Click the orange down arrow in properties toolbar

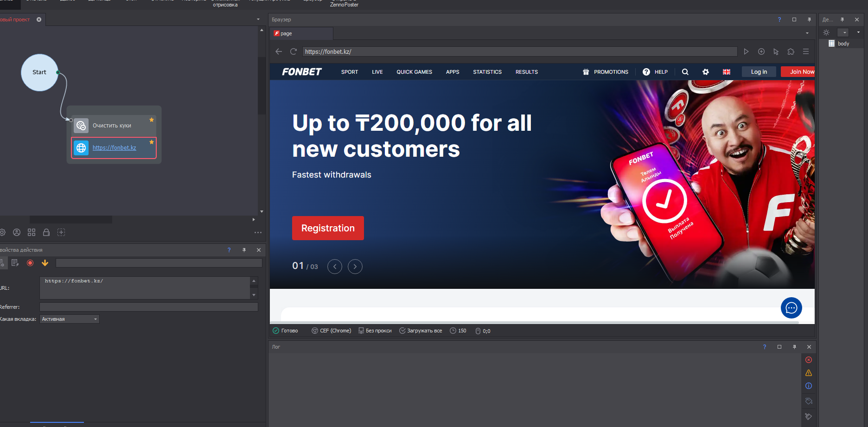click(x=45, y=263)
